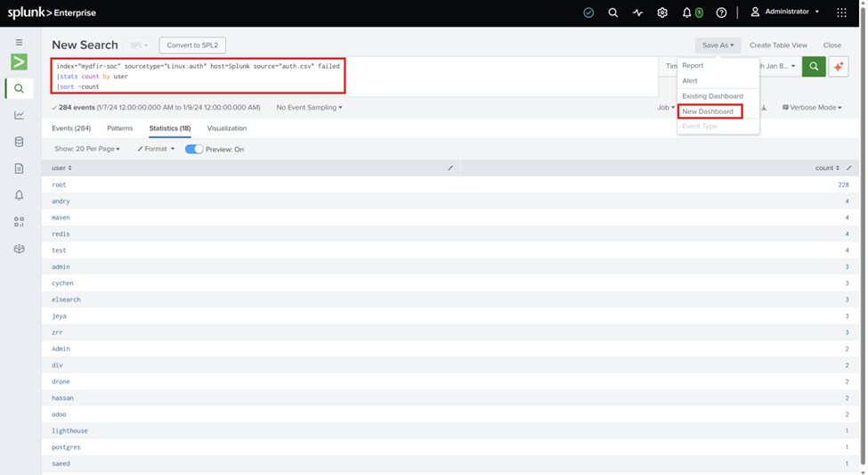Choose Existing Dashboard from Save As menu
868x475 pixels.
point(712,96)
